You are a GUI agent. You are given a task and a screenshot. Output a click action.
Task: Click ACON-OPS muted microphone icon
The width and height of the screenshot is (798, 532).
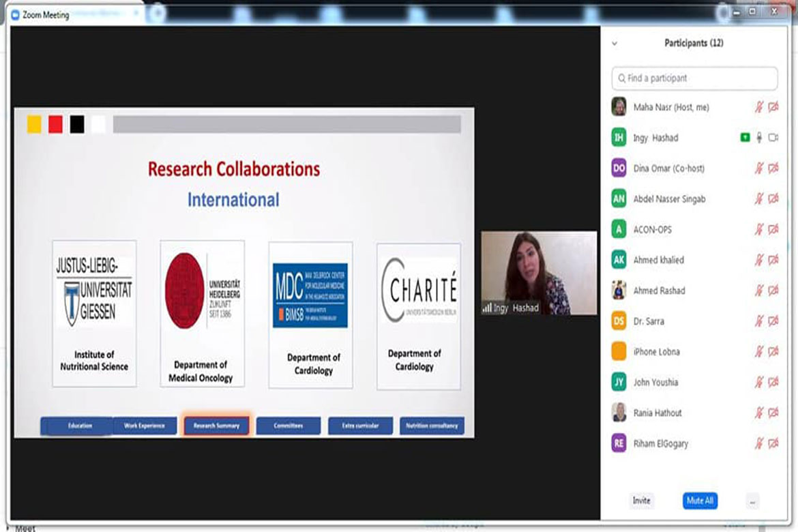click(759, 229)
